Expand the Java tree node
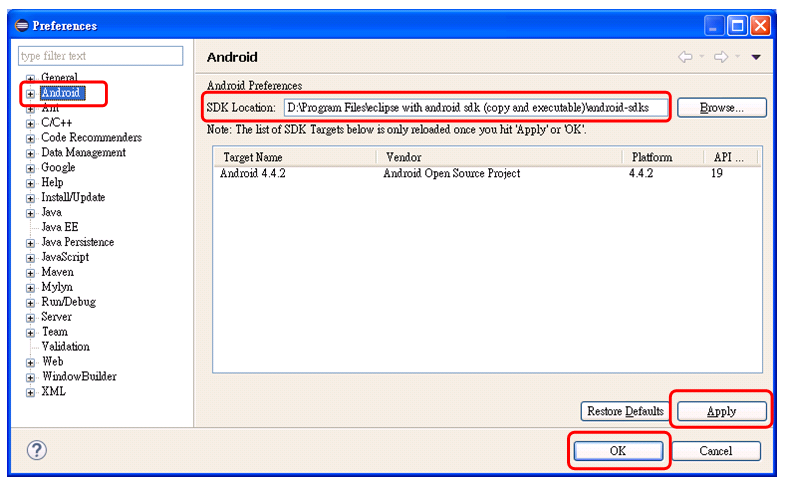 tap(30, 213)
